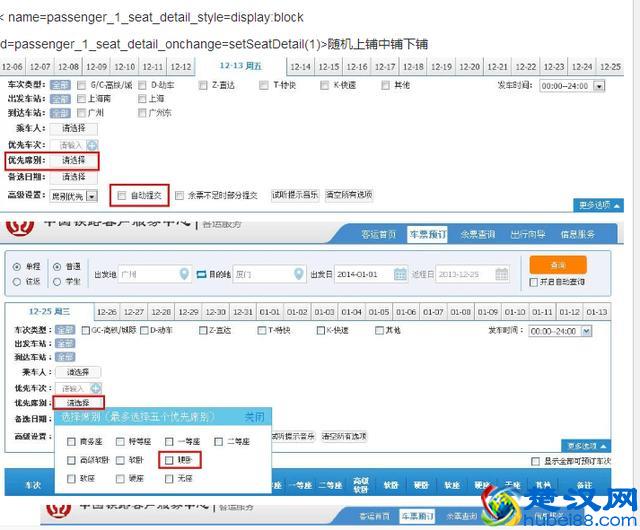Check 无座 seat type in popup
Viewport: 640px width, 530px height.
click(169, 478)
